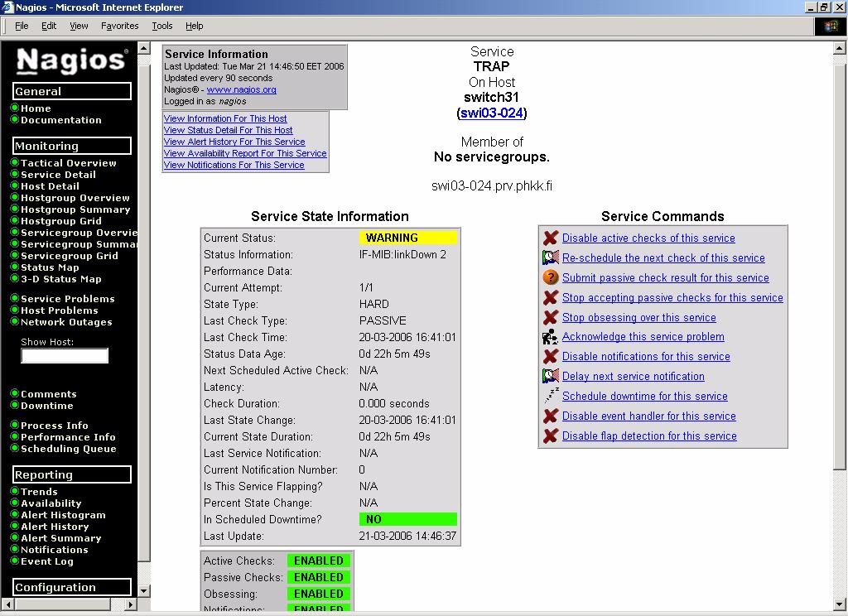Open View Availability Report For This Service

245,154
